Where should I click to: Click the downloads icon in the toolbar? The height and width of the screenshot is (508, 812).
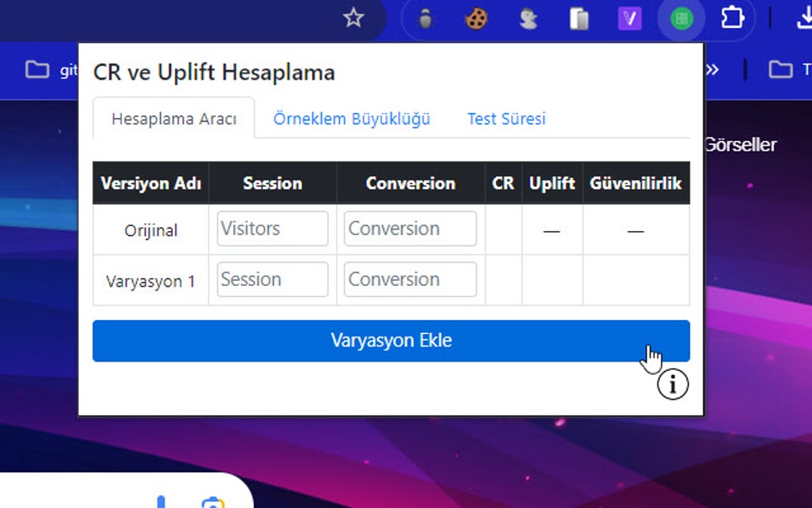805,18
